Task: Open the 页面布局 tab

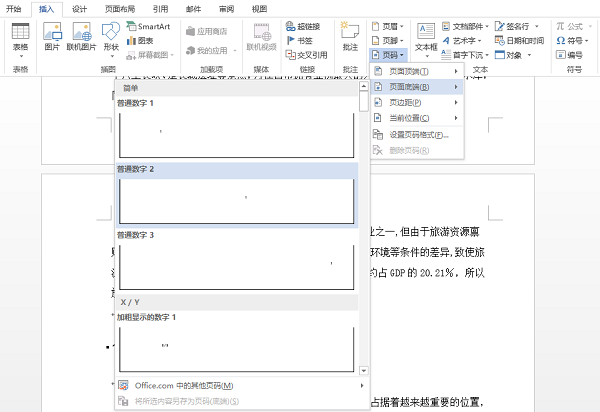Action: 120,9
